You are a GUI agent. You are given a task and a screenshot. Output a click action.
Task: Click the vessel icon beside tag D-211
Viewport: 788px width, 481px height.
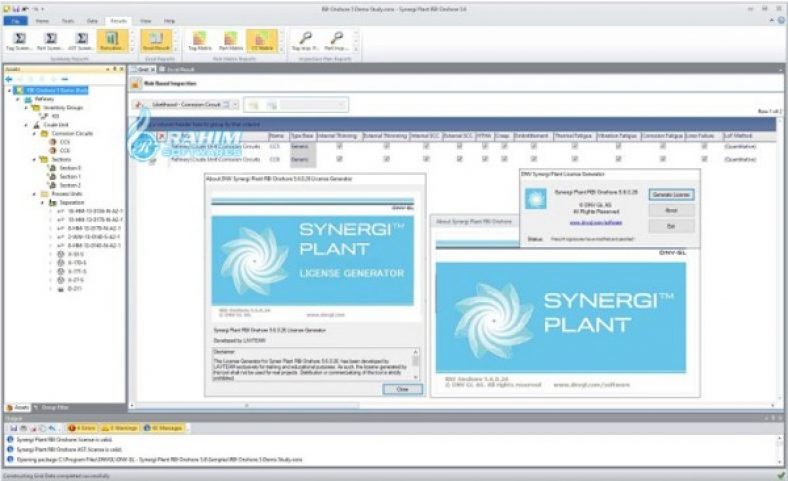pyautogui.click(x=61, y=289)
